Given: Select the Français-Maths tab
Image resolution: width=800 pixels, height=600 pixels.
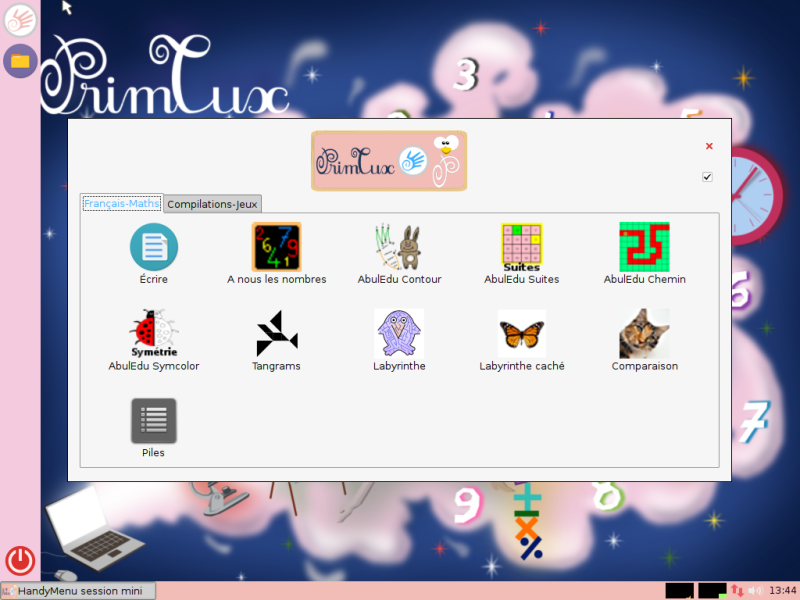Looking at the screenshot, I should [121, 204].
